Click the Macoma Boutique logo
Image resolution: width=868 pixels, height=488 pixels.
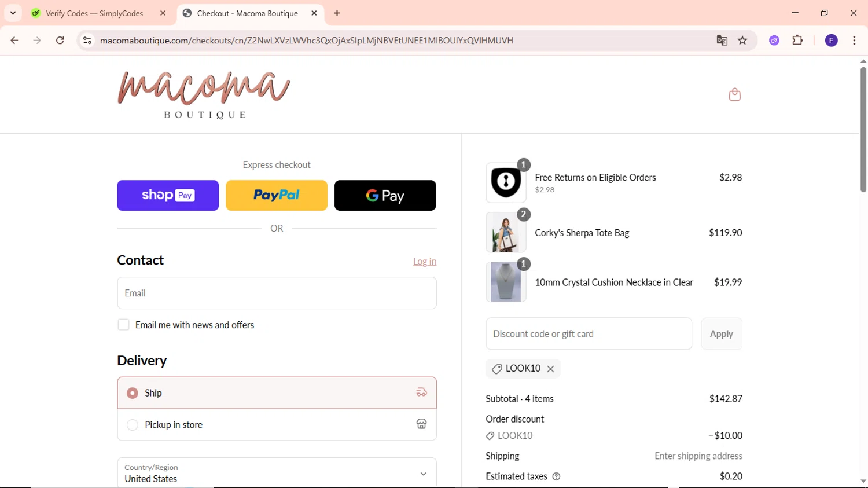pos(204,94)
